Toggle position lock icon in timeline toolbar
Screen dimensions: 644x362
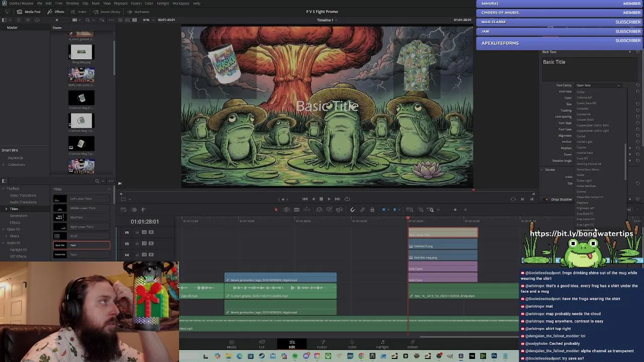point(372,210)
